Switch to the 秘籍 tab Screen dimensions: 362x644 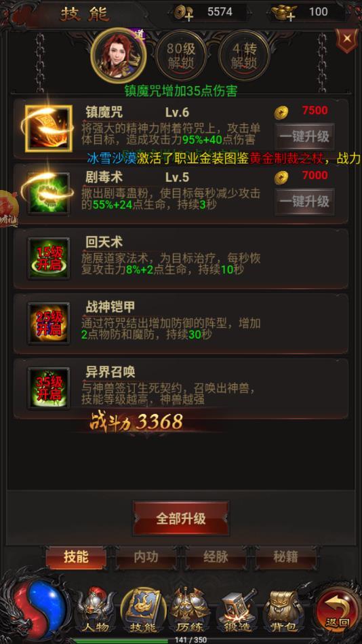click(x=285, y=557)
